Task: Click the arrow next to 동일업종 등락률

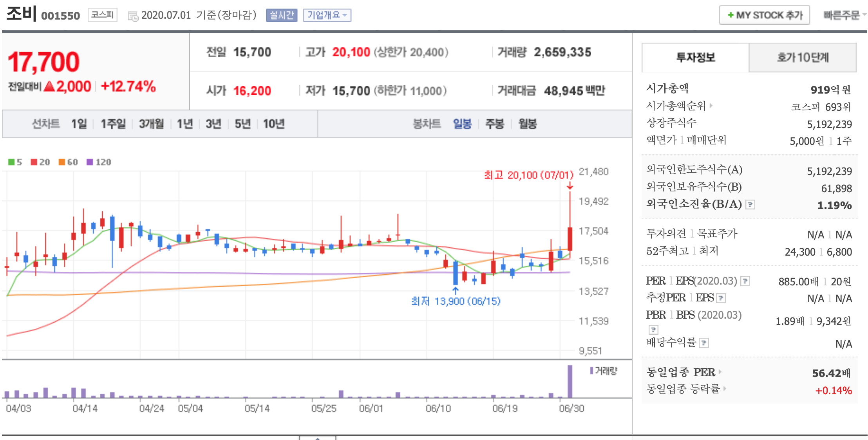Action: coord(725,389)
